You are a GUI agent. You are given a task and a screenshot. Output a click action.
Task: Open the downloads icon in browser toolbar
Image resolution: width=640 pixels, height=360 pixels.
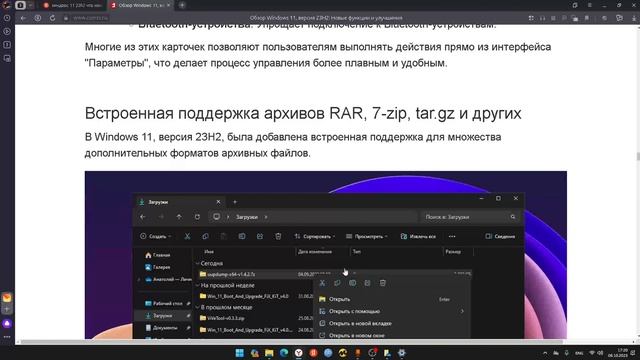634,18
